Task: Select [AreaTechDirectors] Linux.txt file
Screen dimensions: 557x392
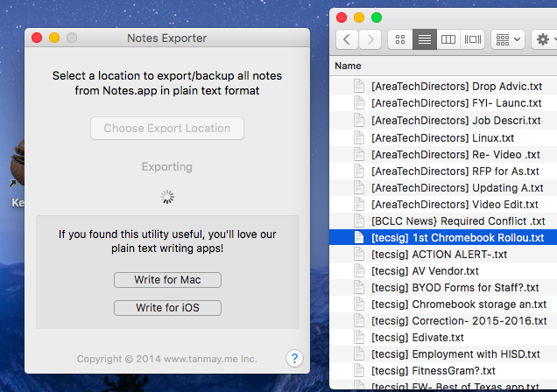Action: pyautogui.click(x=443, y=137)
